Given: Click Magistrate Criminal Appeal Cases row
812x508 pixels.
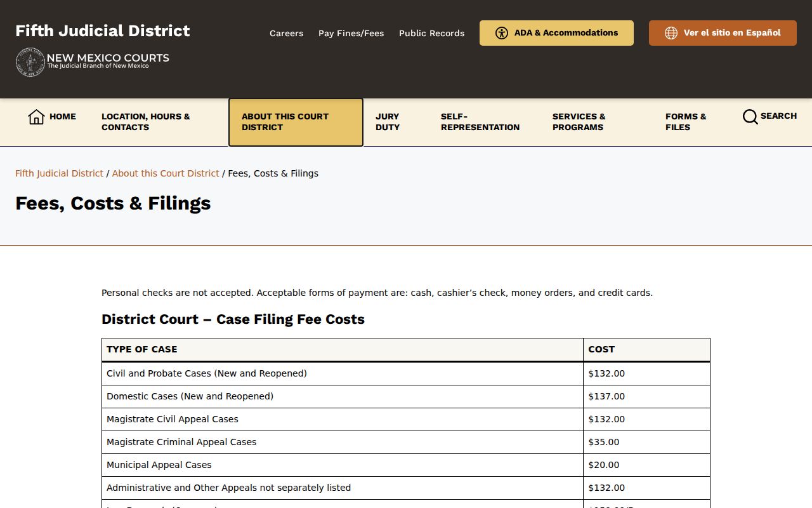Looking at the screenshot, I should (x=406, y=442).
